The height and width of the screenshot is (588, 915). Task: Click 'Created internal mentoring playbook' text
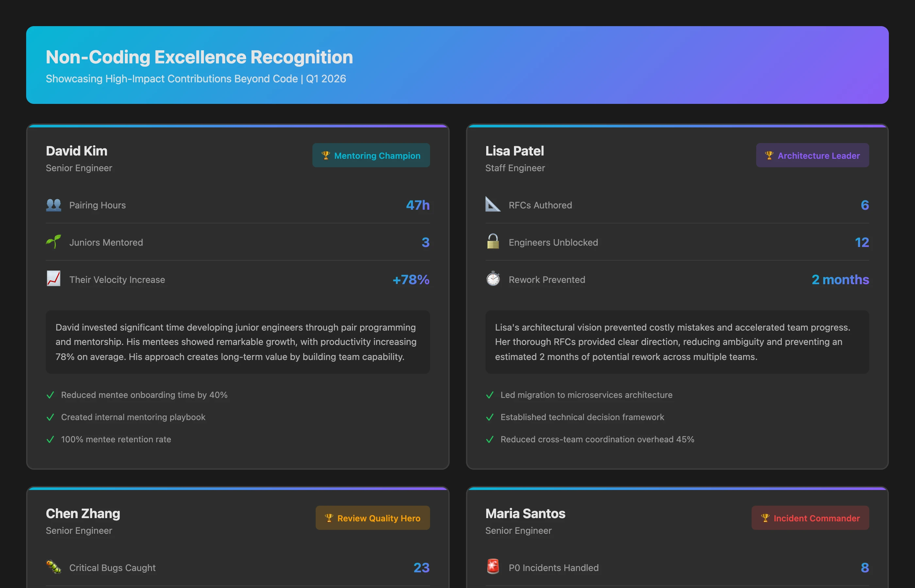pyautogui.click(x=133, y=417)
